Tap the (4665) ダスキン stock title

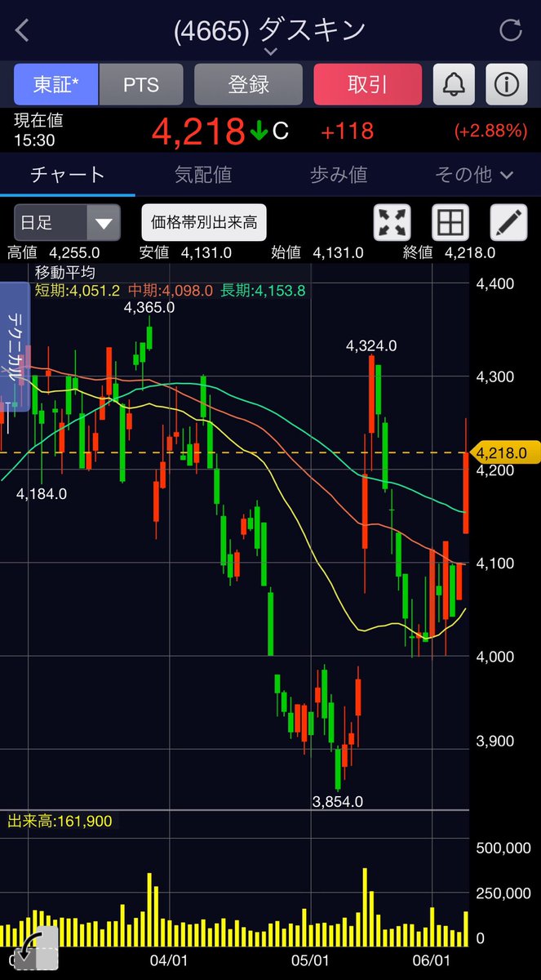pyautogui.click(x=270, y=31)
